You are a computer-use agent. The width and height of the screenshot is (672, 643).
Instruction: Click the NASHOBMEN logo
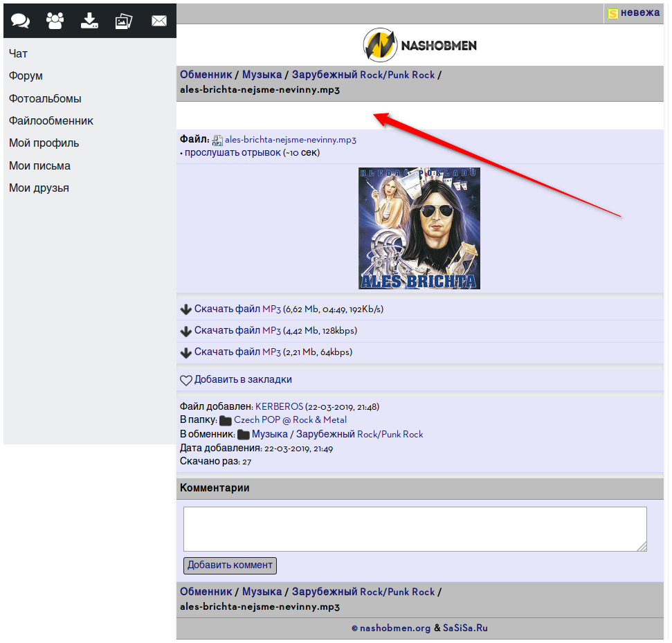pyautogui.click(x=419, y=44)
